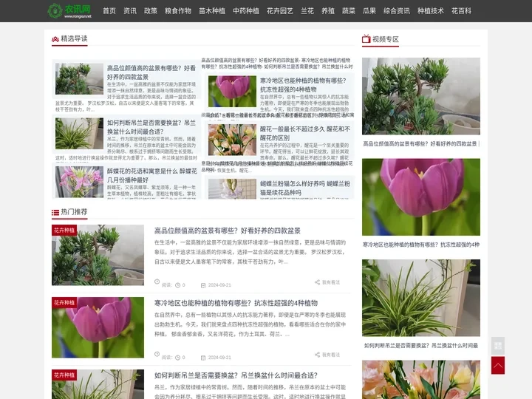Click the red back-to-top arrow button
The image size is (532, 399).
(x=498, y=366)
